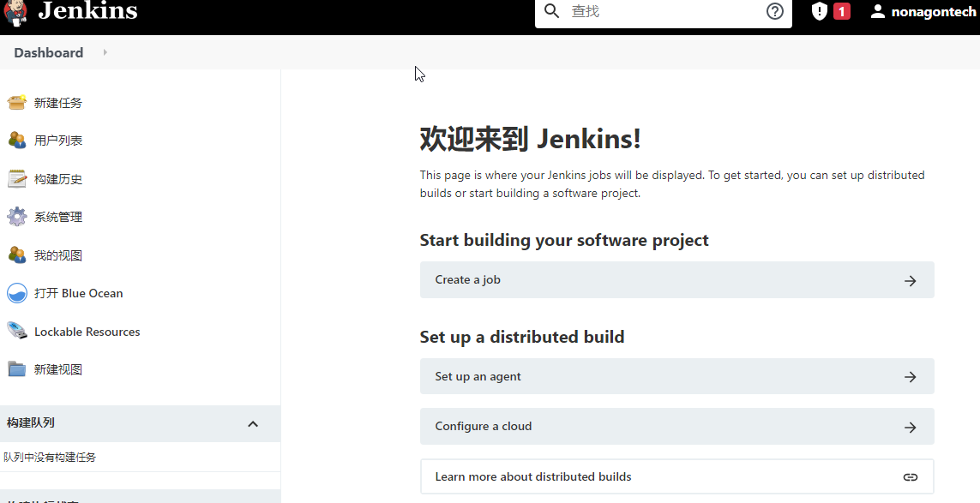Collapse the 构建队列 panel chevron
The width and height of the screenshot is (980, 503).
(x=253, y=423)
